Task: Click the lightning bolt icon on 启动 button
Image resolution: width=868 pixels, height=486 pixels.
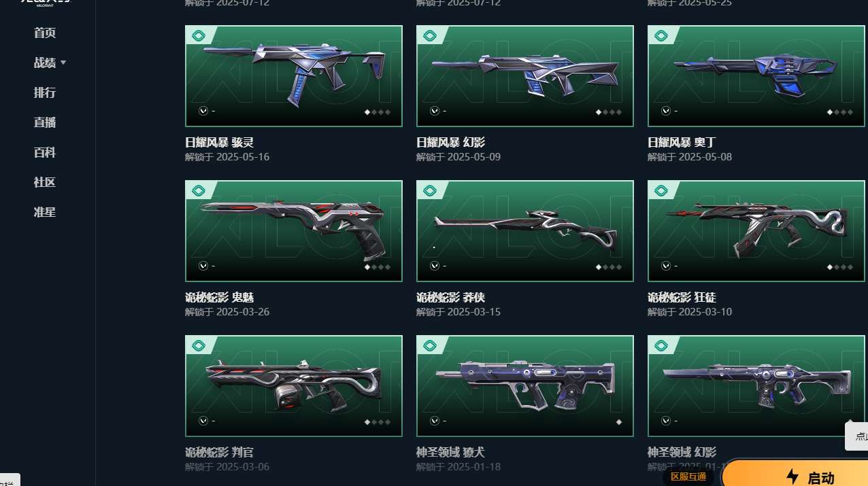Action: 792,476
